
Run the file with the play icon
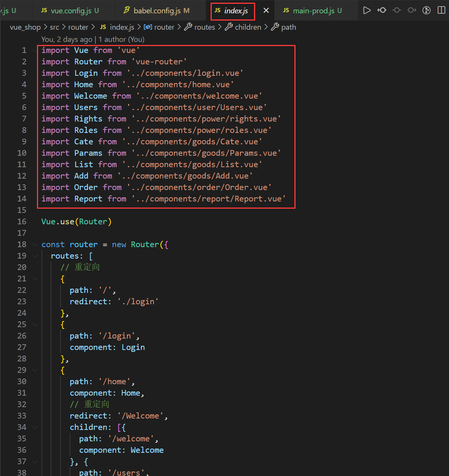(367, 10)
